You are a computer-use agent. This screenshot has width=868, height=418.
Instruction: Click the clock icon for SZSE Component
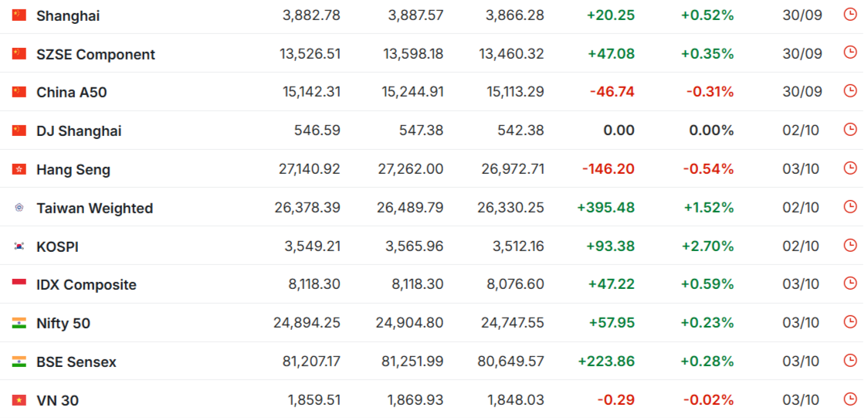(x=850, y=53)
